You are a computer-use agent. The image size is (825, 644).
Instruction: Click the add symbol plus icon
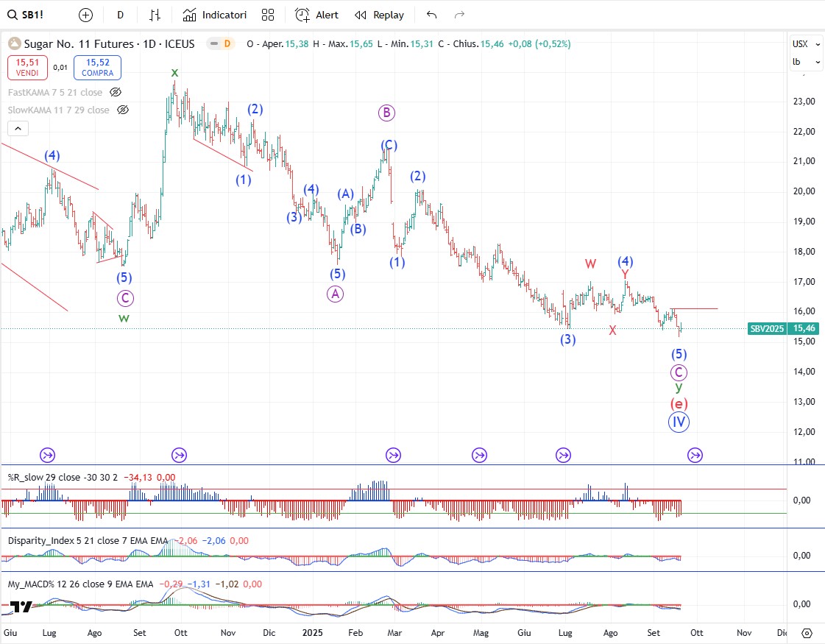(x=86, y=15)
